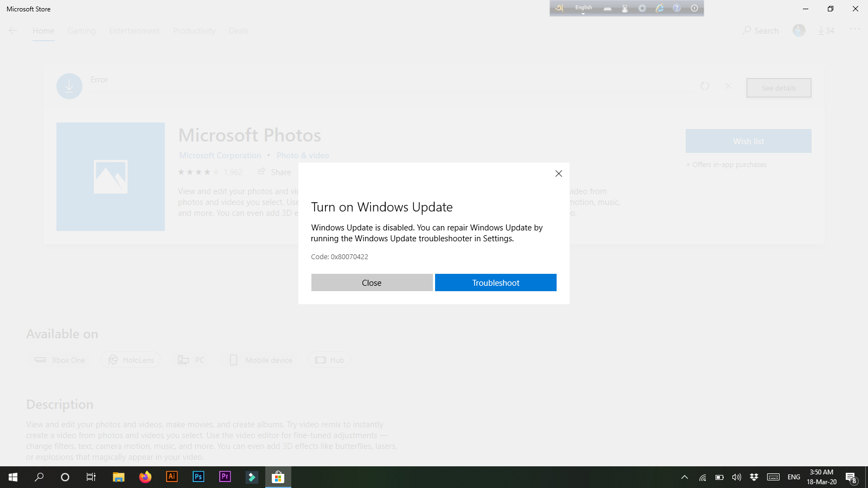The height and width of the screenshot is (488, 868).
Task: Open the Windows Start menu
Action: (13, 477)
